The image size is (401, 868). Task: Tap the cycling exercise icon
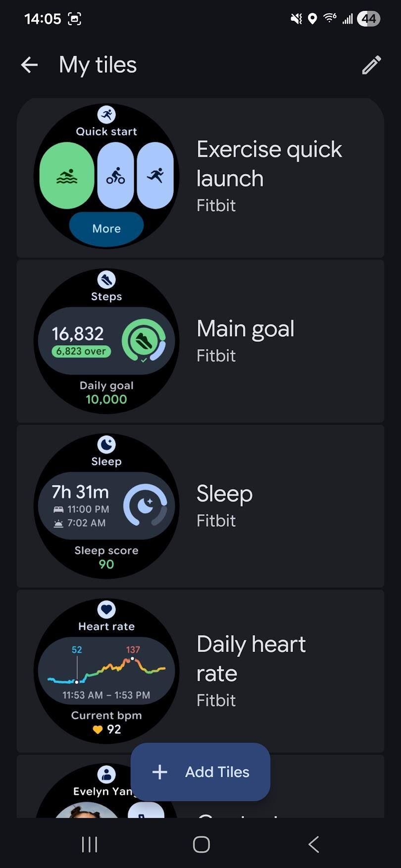coord(115,176)
